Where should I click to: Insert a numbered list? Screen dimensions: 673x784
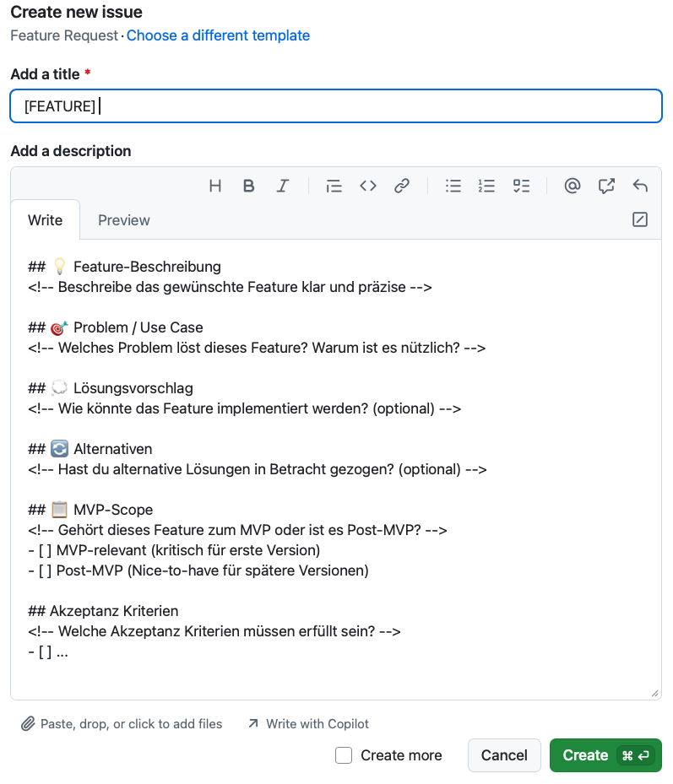(x=486, y=186)
